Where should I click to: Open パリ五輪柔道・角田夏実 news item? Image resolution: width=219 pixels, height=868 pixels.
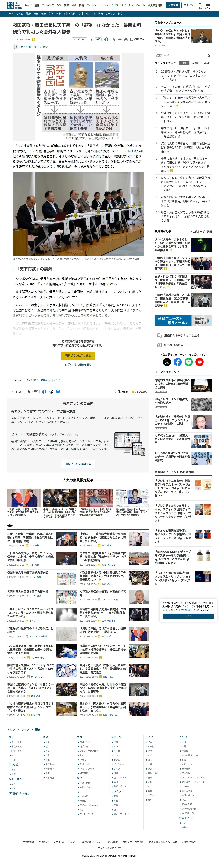[x=30, y=650]
